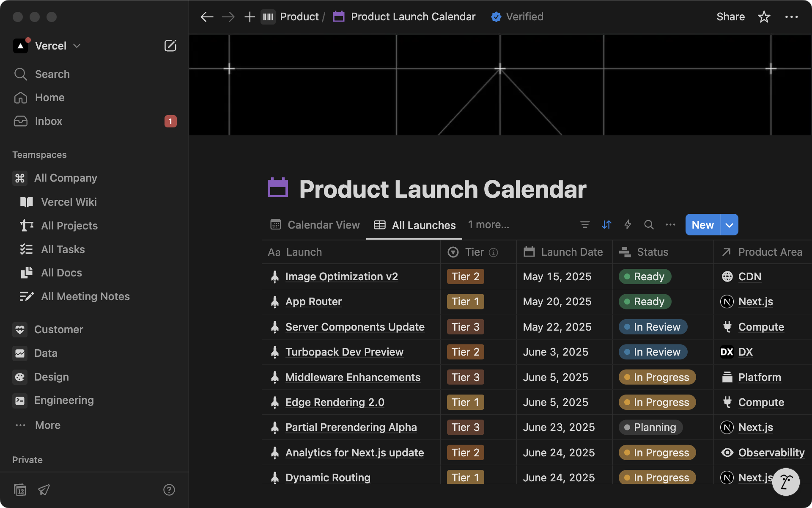Expand More teamspaces in sidebar

point(47,425)
